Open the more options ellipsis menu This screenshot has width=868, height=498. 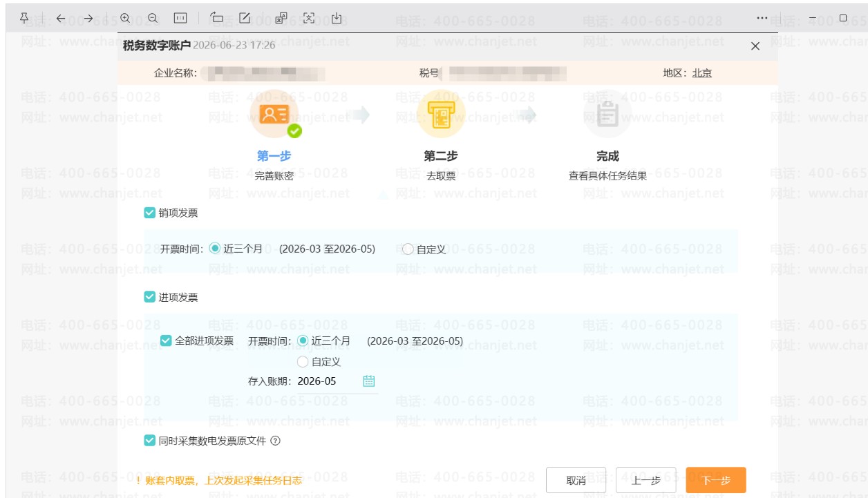pos(762,17)
